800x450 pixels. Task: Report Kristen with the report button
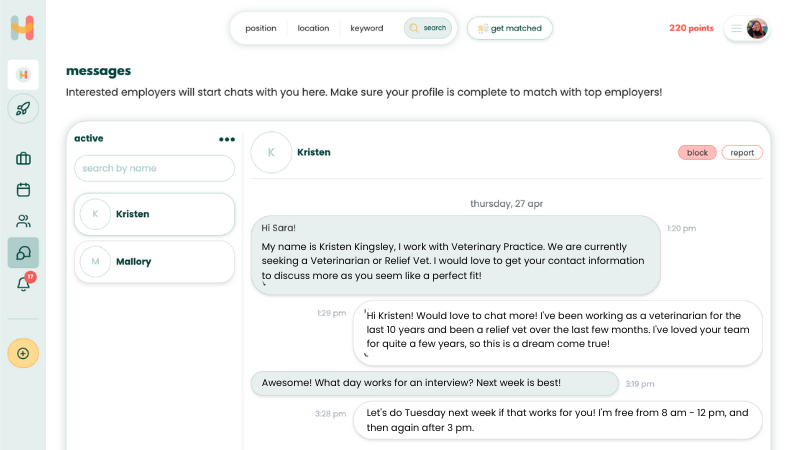point(742,153)
